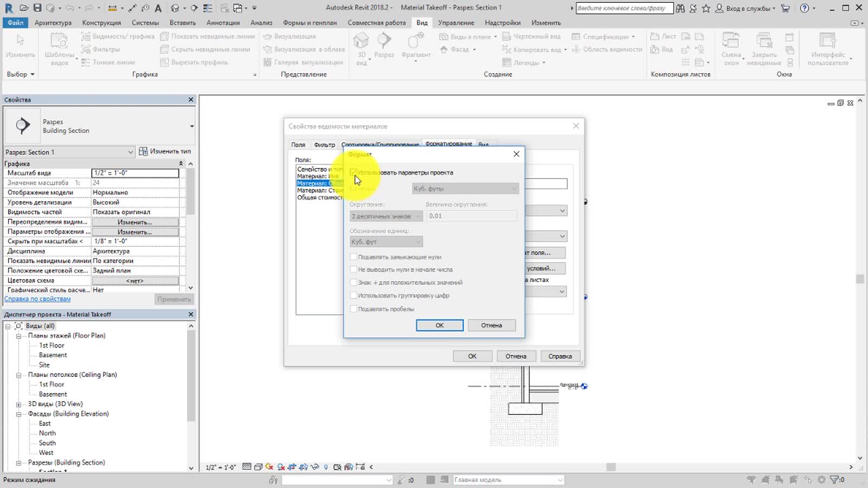The width and height of the screenshot is (868, 488).
Task: Collapse Планы этажей (Floor Plan) tree node
Action: point(18,336)
